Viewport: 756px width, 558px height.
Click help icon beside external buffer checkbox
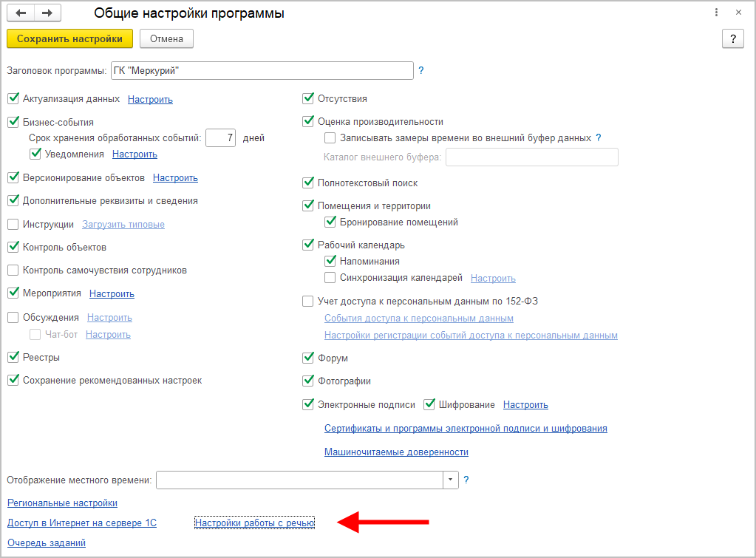[x=599, y=137]
